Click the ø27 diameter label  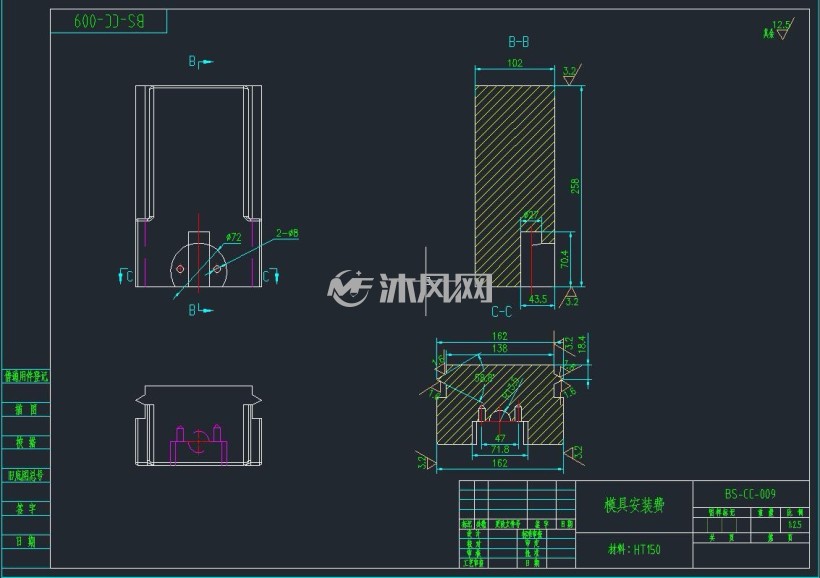click(x=531, y=215)
